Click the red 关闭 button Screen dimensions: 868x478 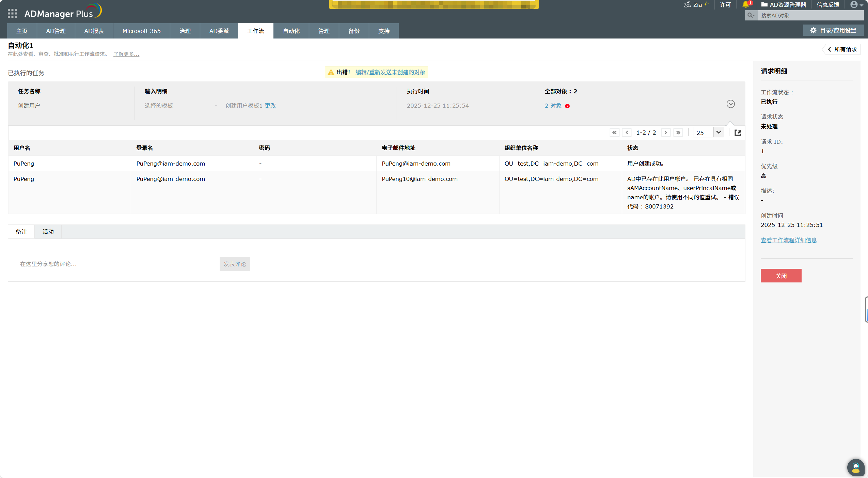(x=781, y=276)
